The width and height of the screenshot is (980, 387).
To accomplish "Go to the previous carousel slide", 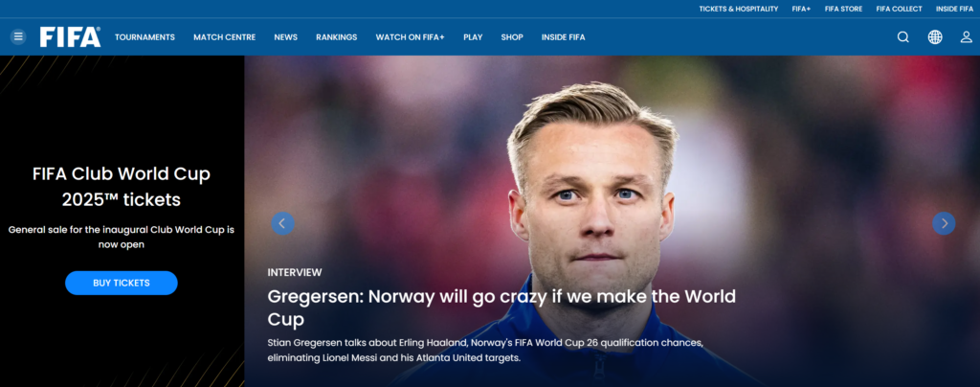I will [x=282, y=223].
